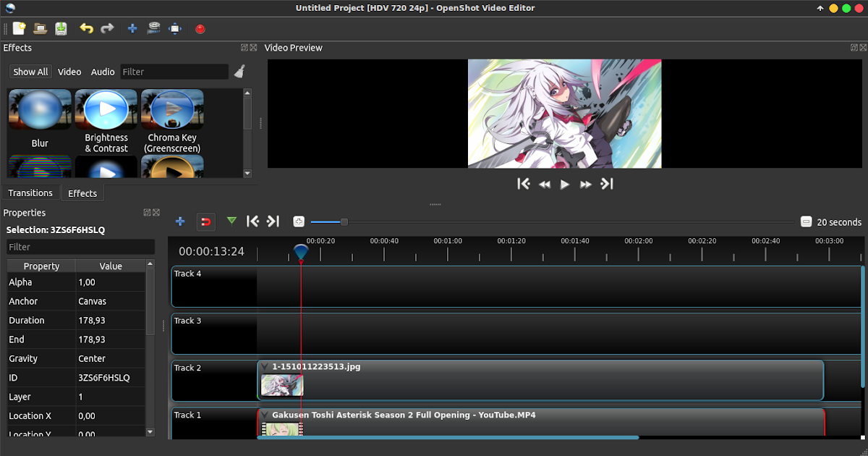Image resolution: width=868 pixels, height=456 pixels.
Task: Switch to the Transitions tab
Action: pyautogui.click(x=30, y=193)
